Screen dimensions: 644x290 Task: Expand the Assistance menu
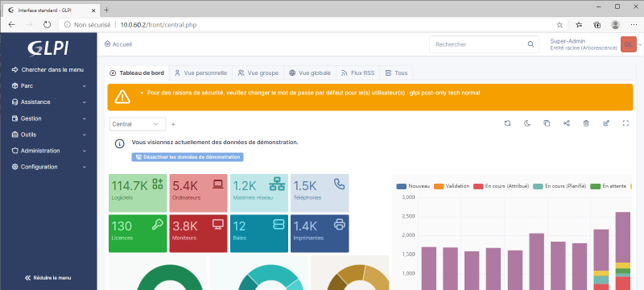tap(48, 101)
